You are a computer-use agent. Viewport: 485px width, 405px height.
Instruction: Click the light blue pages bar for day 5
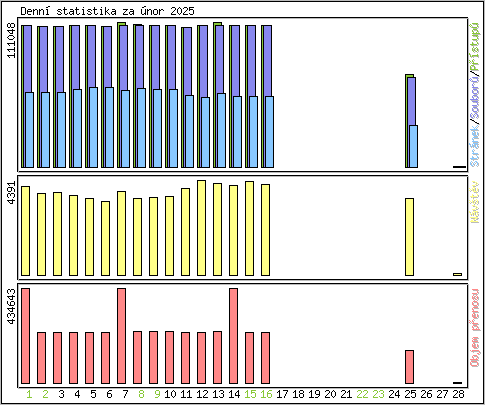94,128
